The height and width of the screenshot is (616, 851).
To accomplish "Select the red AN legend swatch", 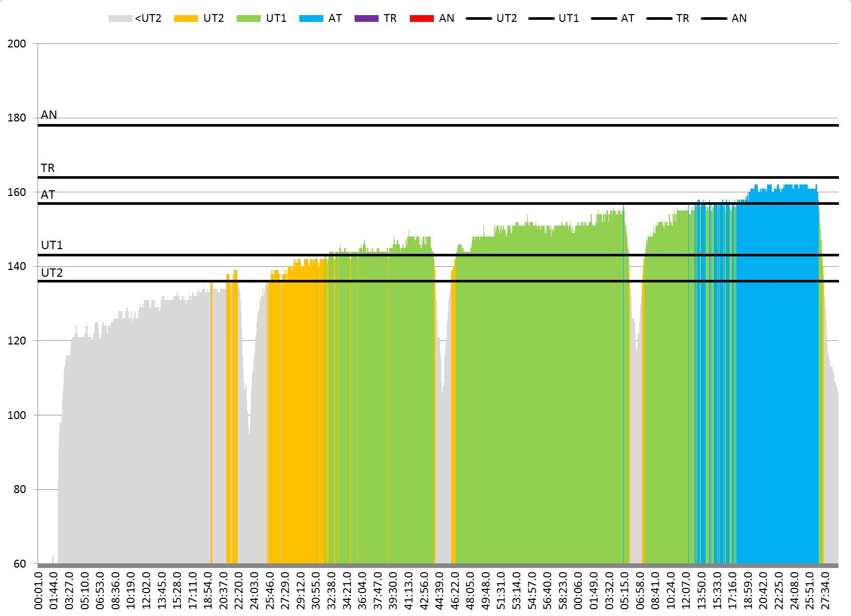I will (x=421, y=19).
